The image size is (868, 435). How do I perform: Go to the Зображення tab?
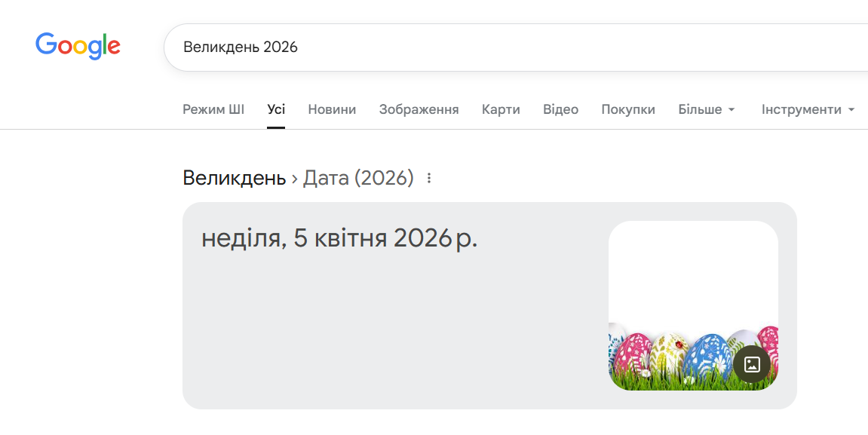point(419,109)
